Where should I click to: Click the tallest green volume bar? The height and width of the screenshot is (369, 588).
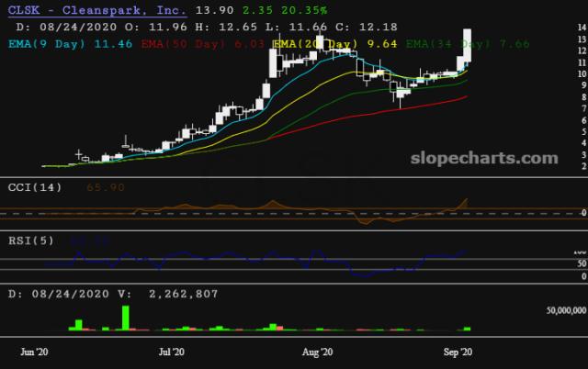coord(125,317)
